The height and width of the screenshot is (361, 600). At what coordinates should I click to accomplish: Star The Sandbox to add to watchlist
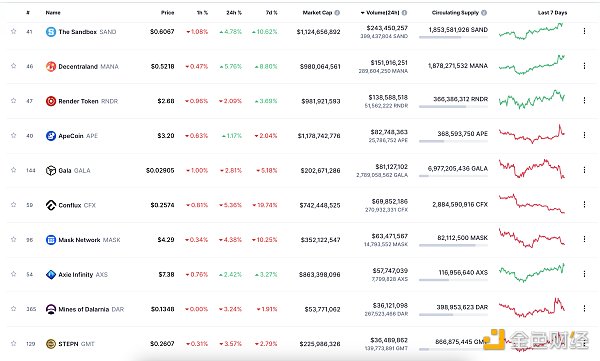point(14,31)
